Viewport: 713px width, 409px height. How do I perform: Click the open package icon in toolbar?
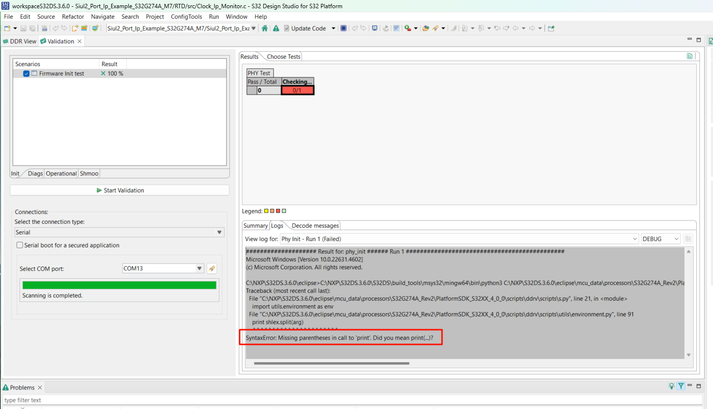point(426,28)
